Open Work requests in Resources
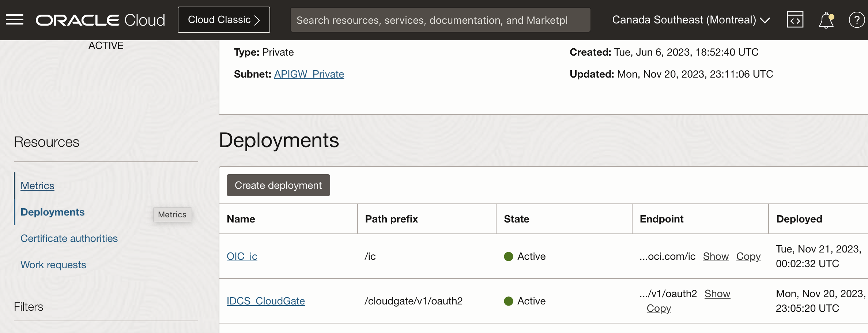Image resolution: width=868 pixels, height=333 pixels. [53, 265]
